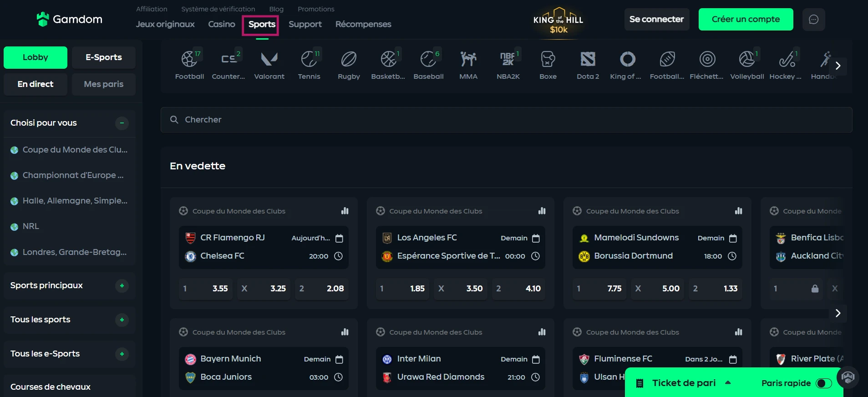Expand the Tous les e-Sports section

pyautogui.click(x=122, y=354)
